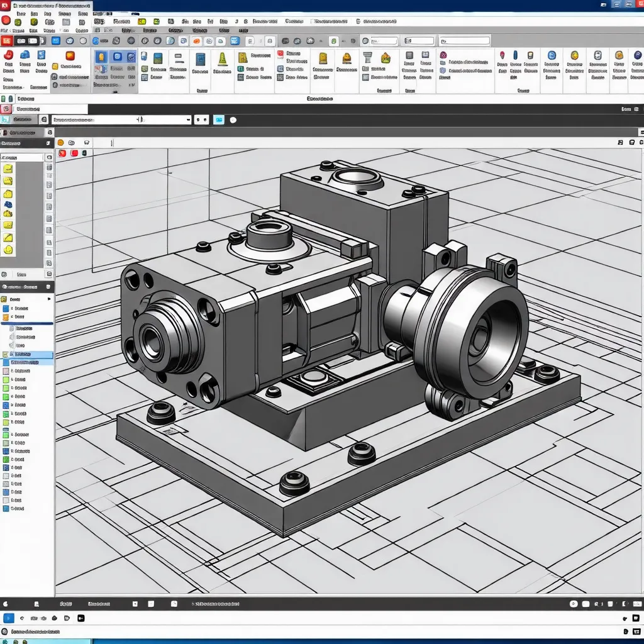Toggle the white pill switch in bottom-right dark bar

574,604
